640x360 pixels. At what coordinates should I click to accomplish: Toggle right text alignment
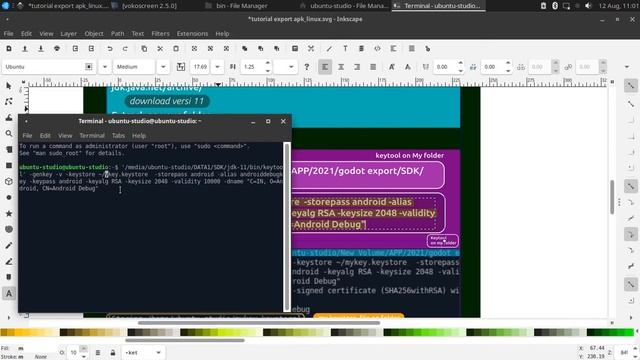click(357, 67)
